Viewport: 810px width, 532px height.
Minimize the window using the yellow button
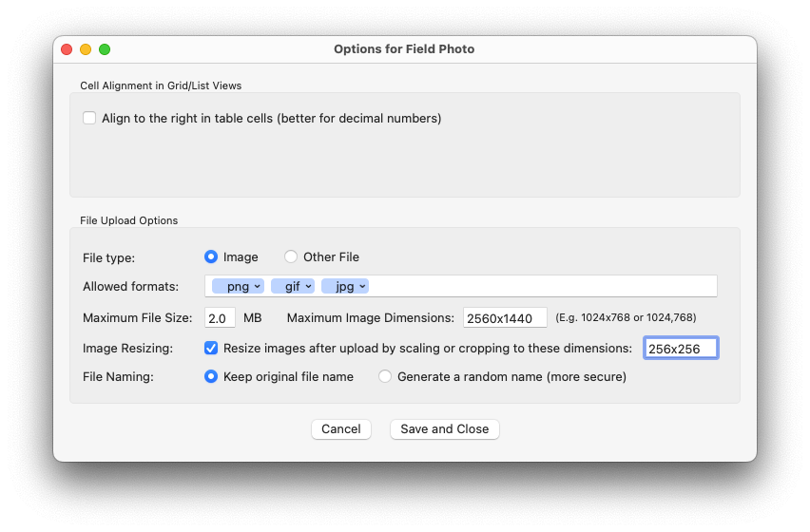tap(86, 49)
